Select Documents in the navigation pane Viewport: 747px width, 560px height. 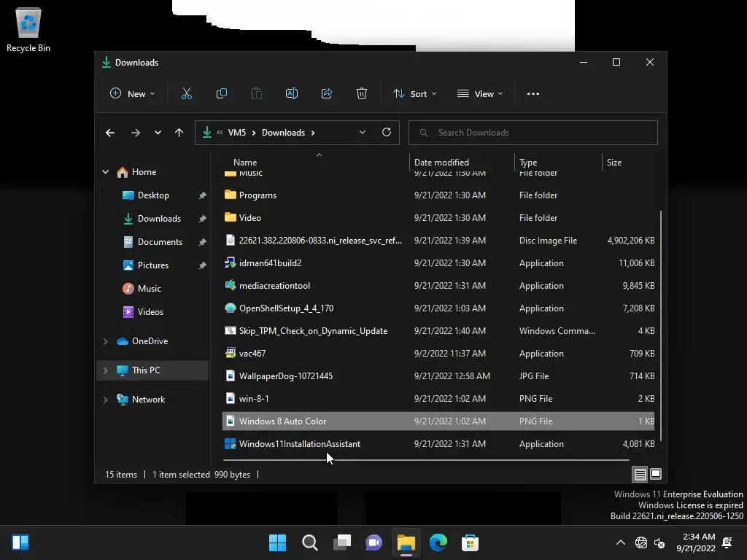160,242
